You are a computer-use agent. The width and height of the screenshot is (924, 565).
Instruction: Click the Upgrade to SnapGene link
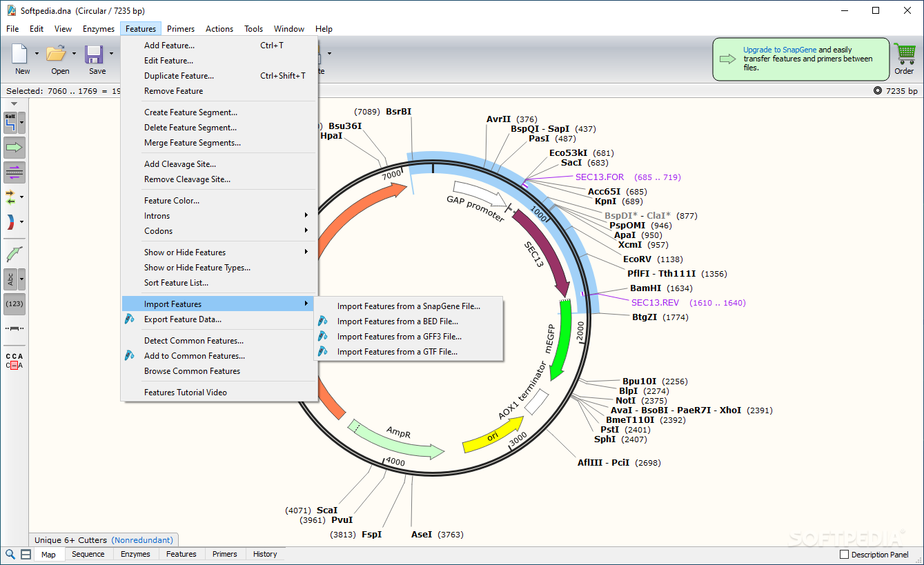tap(780, 50)
